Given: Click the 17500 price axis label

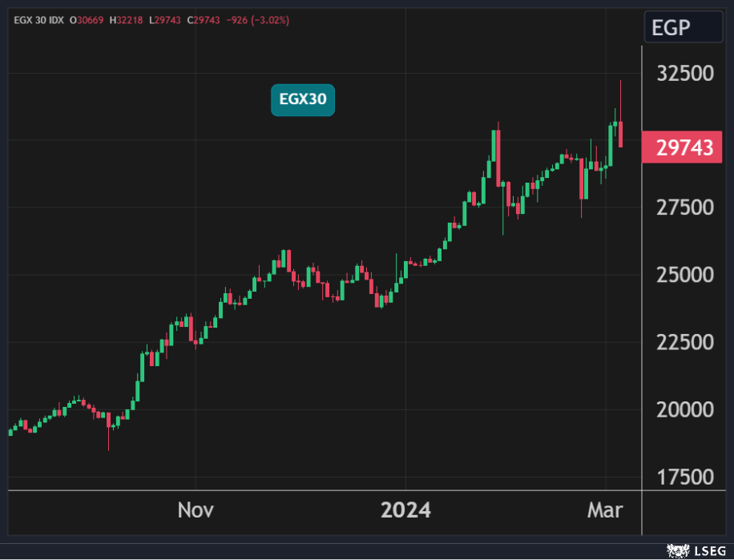Looking at the screenshot, I should 684,477.
